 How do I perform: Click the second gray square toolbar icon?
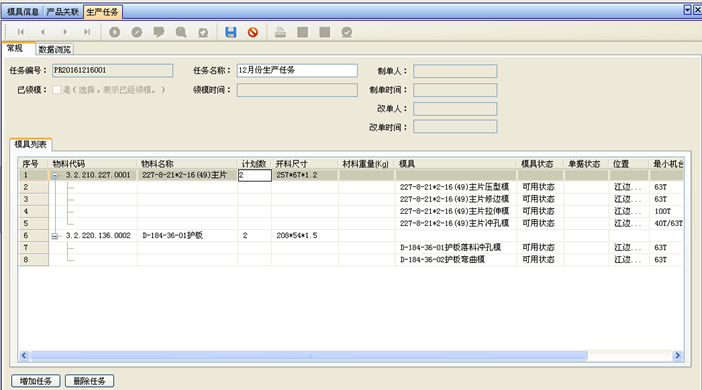[x=325, y=32]
